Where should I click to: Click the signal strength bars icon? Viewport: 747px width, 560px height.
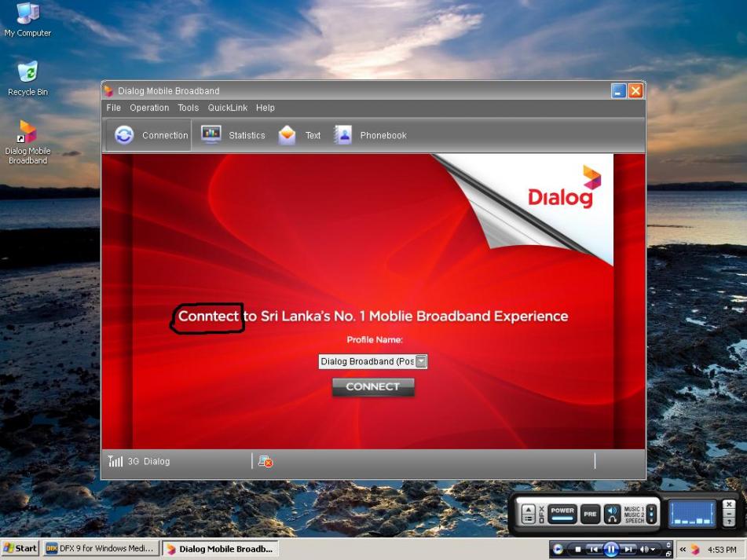(x=115, y=460)
